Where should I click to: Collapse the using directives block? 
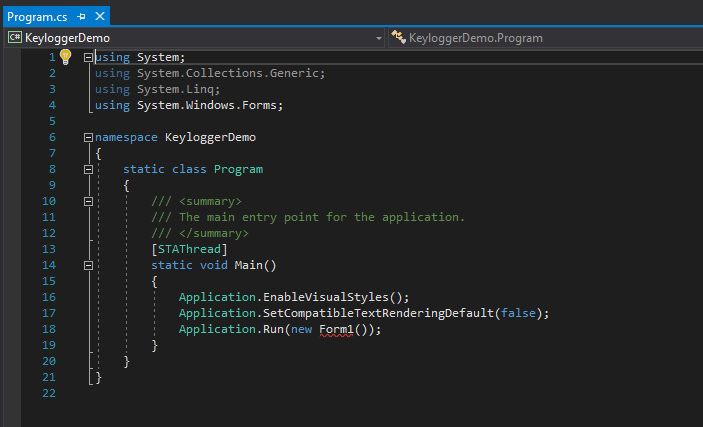[88, 57]
